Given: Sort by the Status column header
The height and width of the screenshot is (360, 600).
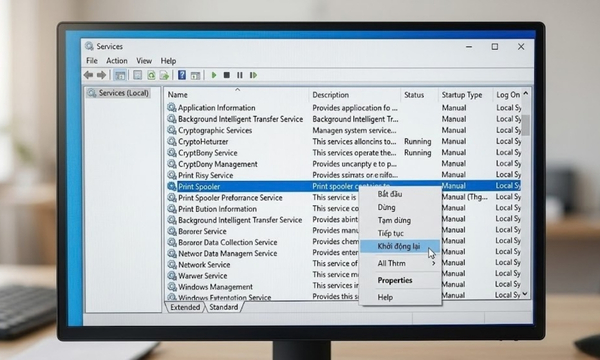Looking at the screenshot, I should (419, 94).
